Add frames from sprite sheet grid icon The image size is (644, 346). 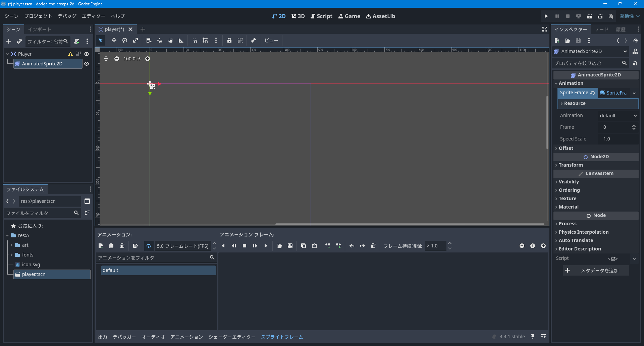(290, 246)
